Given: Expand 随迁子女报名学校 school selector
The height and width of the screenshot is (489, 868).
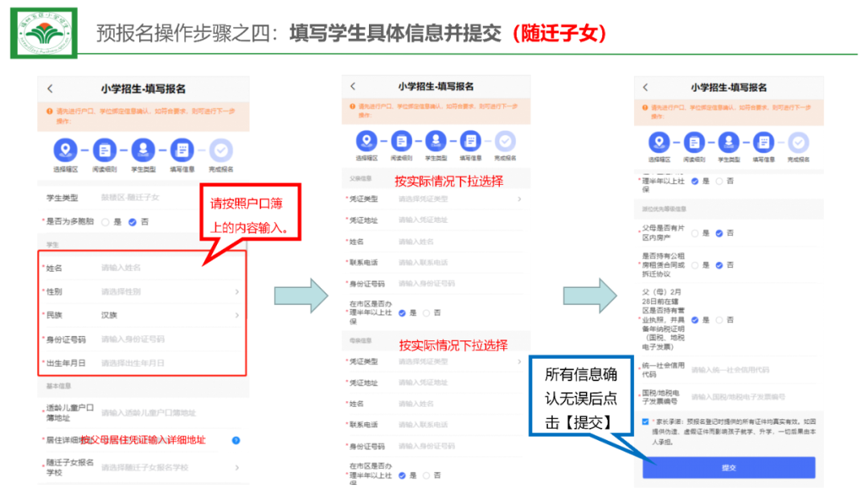Looking at the screenshot, I should coord(169,467).
